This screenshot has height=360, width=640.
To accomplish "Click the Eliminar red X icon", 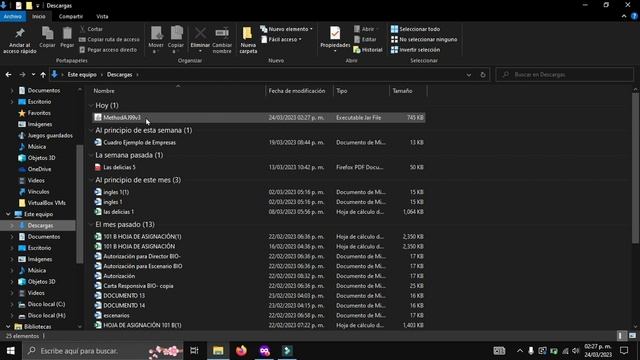I will [x=200, y=33].
